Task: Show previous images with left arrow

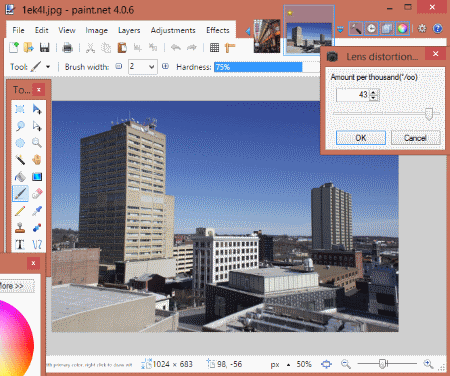Action: pos(248,31)
